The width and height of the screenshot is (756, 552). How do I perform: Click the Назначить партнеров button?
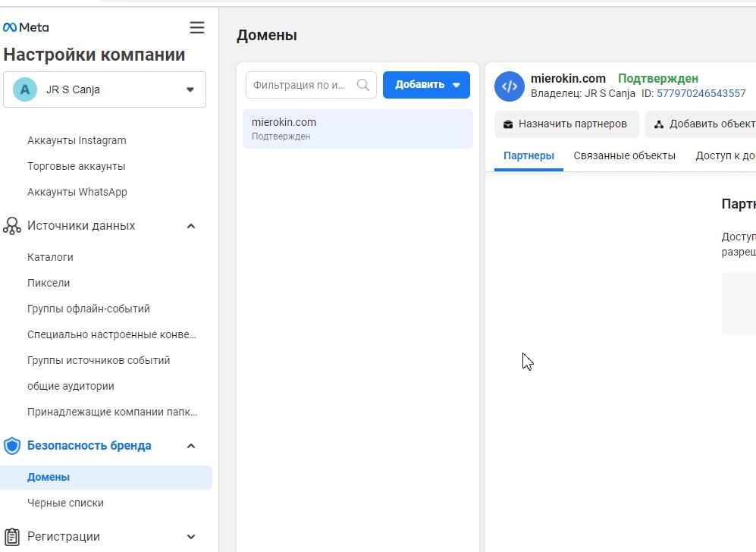(566, 124)
